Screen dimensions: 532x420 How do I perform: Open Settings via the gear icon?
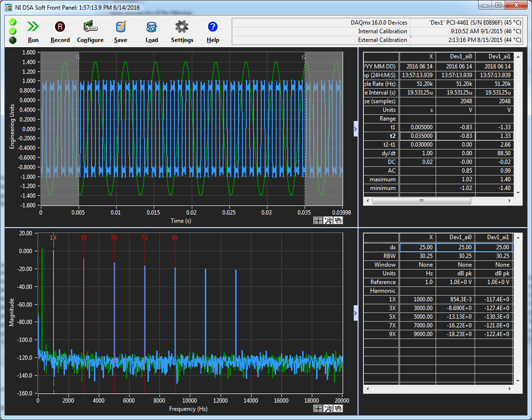182,27
